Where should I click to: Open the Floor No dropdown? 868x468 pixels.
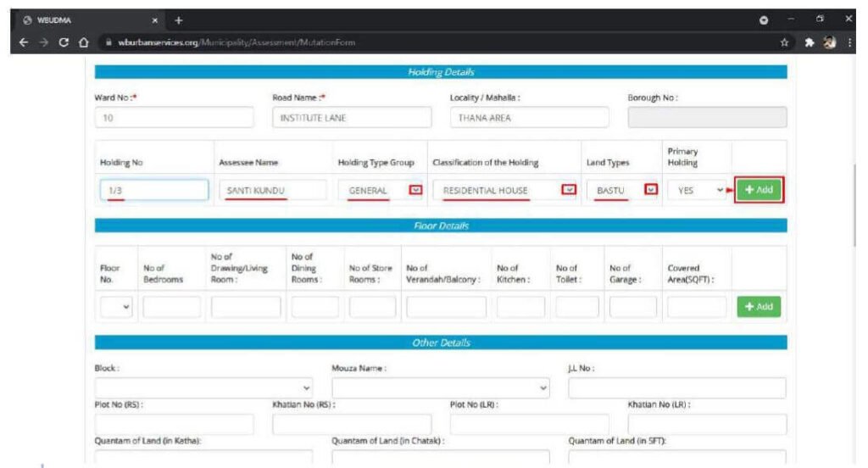pos(116,306)
